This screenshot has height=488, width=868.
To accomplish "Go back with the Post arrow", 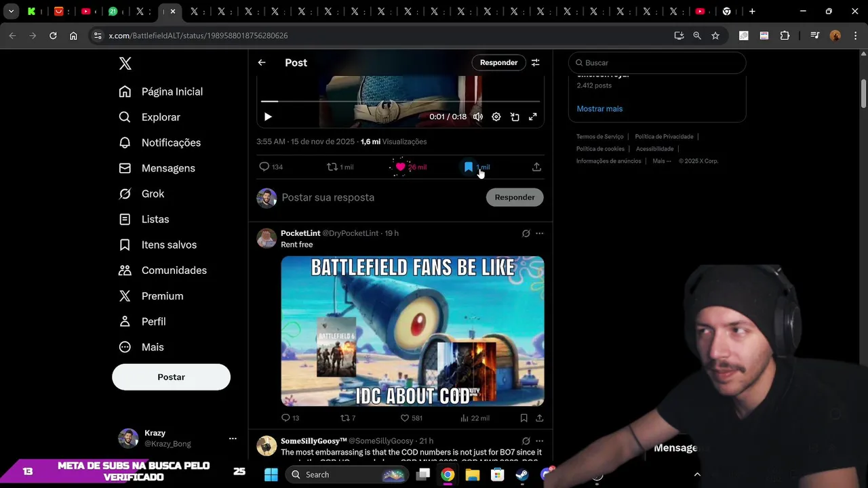I will (x=262, y=62).
